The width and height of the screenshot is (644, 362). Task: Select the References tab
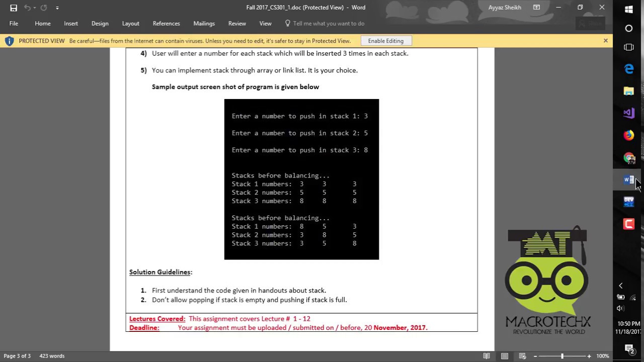pos(167,24)
